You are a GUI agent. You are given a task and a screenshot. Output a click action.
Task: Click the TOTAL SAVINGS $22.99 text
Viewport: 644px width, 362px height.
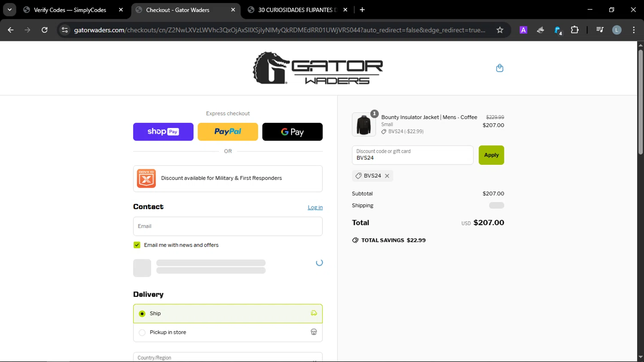[393, 240]
